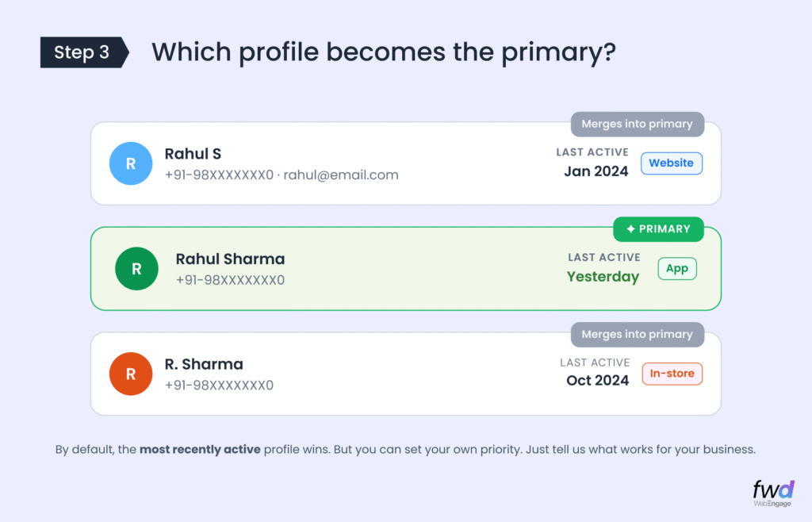Select the Website source tag
Screen dimensions: 812x522
[671, 163]
